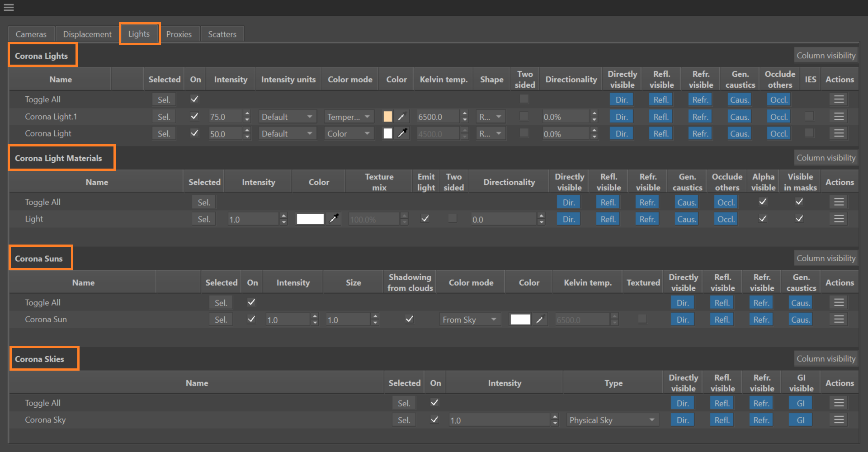Toggle On checkbox for Corona Light row

coord(195,133)
